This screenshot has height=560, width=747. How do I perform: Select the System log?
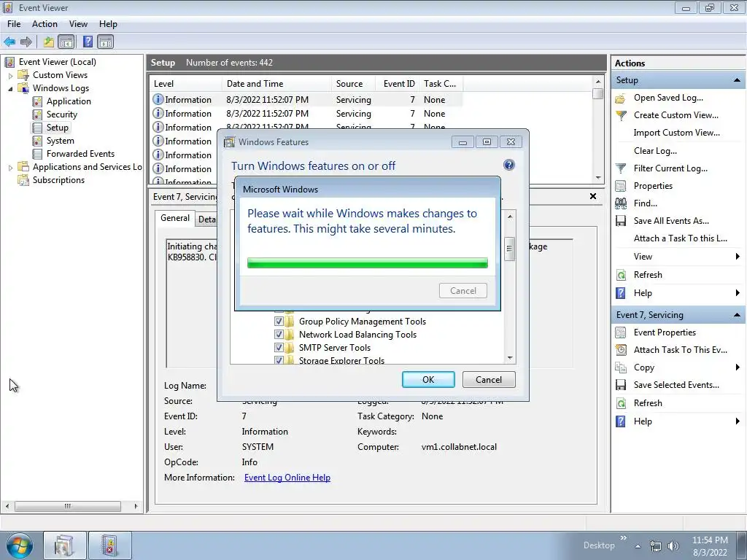click(x=60, y=141)
